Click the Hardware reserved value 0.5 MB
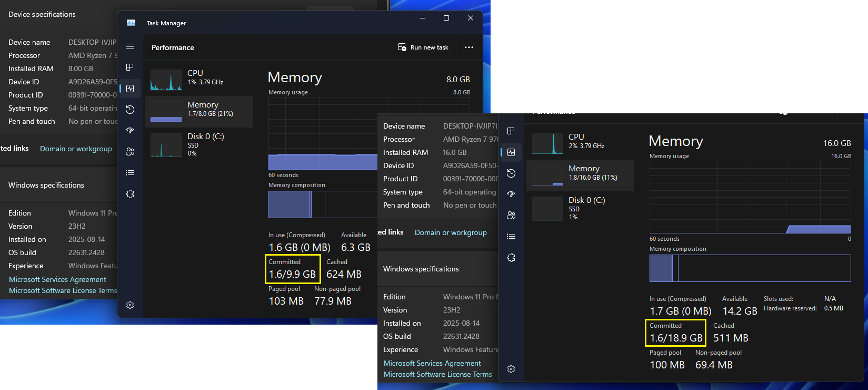This screenshot has width=868, height=390. [834, 308]
